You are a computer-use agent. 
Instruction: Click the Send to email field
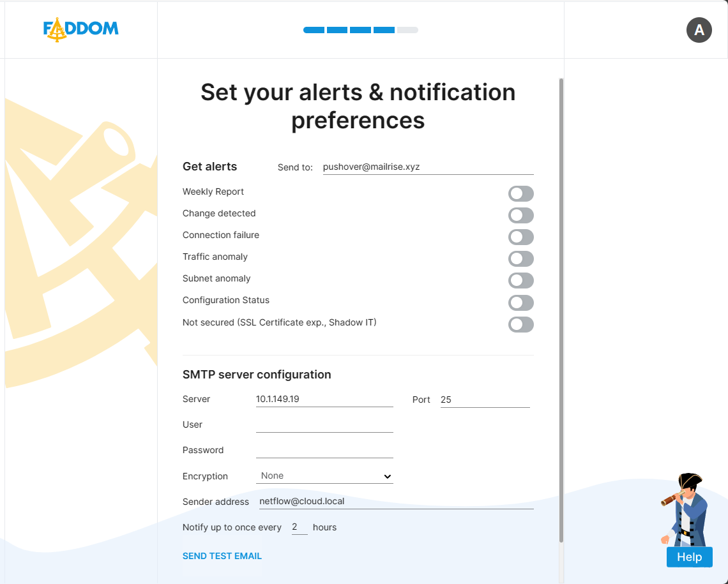428,167
